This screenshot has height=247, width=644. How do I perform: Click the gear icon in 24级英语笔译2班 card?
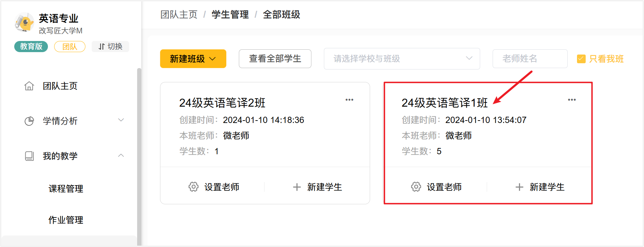tap(193, 187)
